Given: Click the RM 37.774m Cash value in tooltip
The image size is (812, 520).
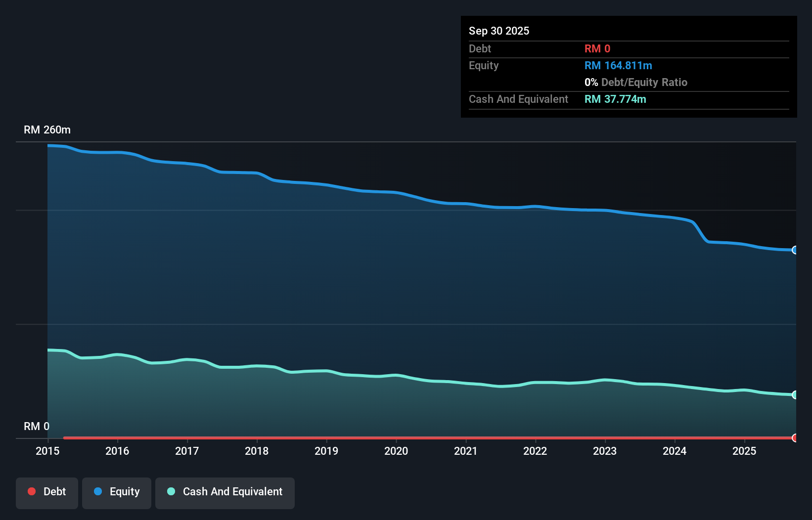Looking at the screenshot, I should [x=615, y=99].
